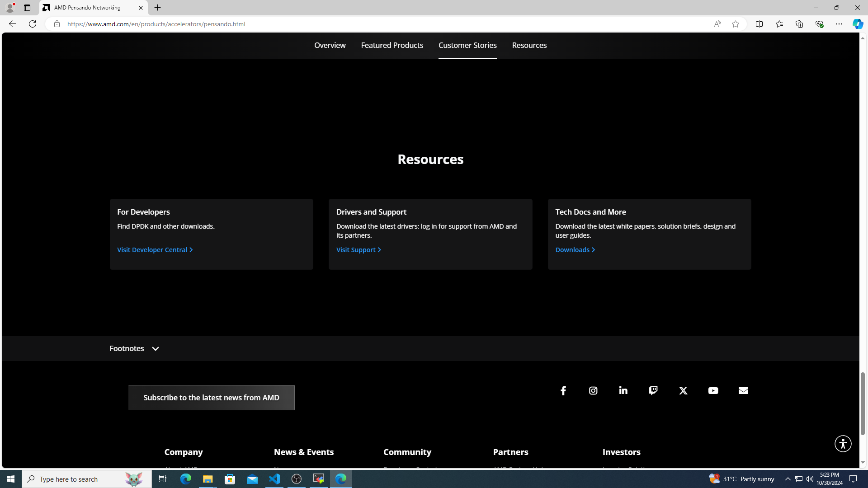Close the AMD Pensando Networking tab
Image resolution: width=868 pixels, height=488 pixels.
pyautogui.click(x=141, y=8)
